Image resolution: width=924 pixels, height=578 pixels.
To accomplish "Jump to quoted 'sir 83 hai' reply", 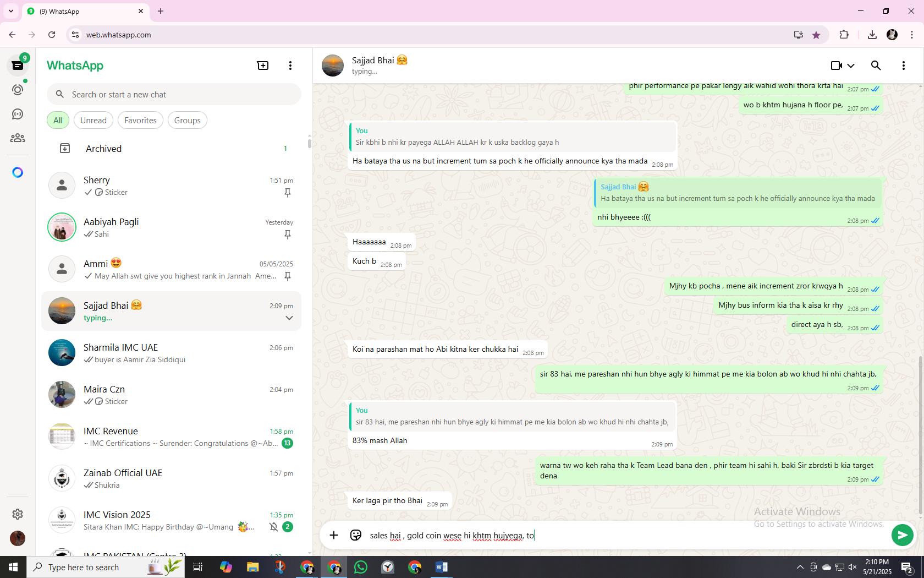I will 512,416.
